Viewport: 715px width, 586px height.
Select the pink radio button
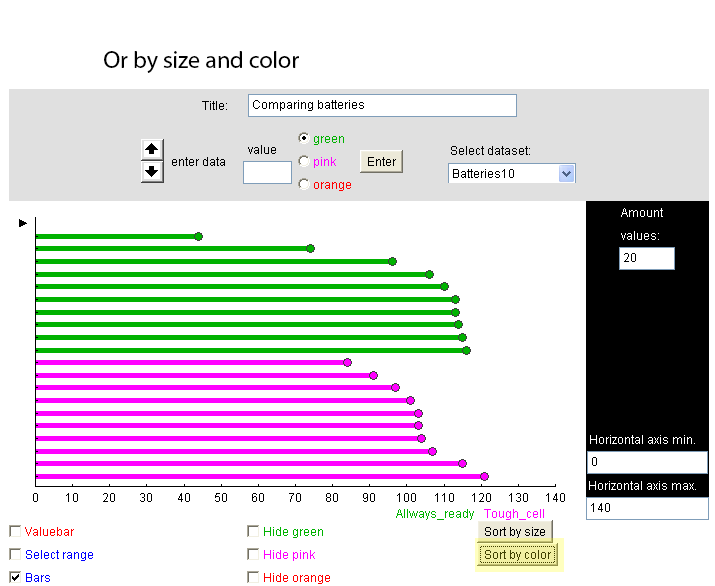coord(304,161)
